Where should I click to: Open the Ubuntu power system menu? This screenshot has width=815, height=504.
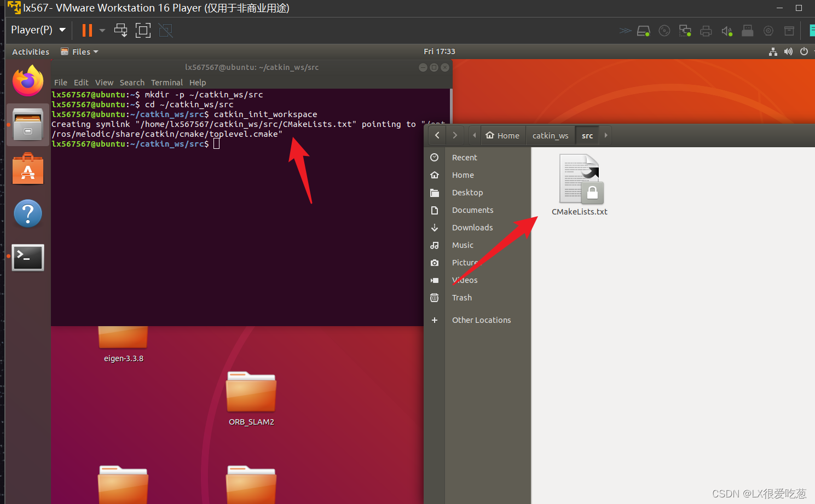(x=804, y=51)
